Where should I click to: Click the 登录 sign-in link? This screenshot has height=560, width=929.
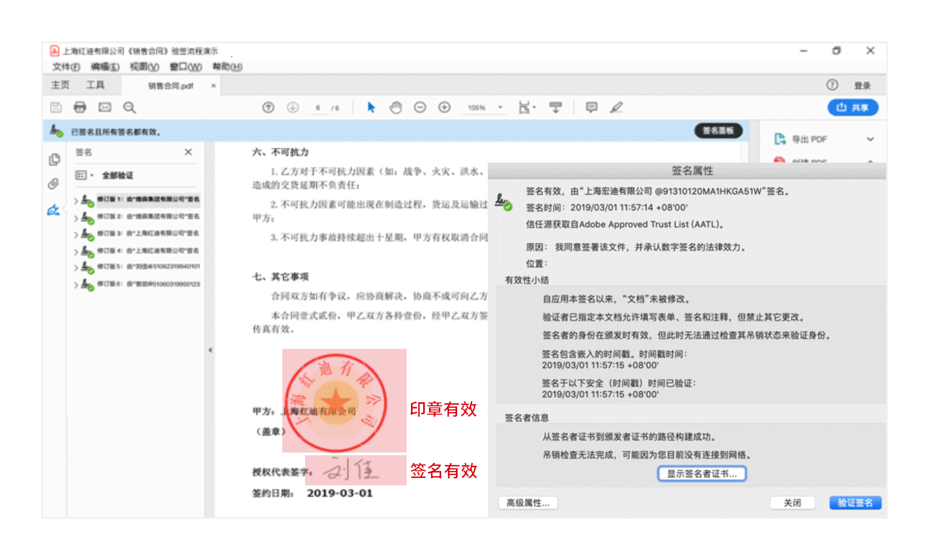862,86
